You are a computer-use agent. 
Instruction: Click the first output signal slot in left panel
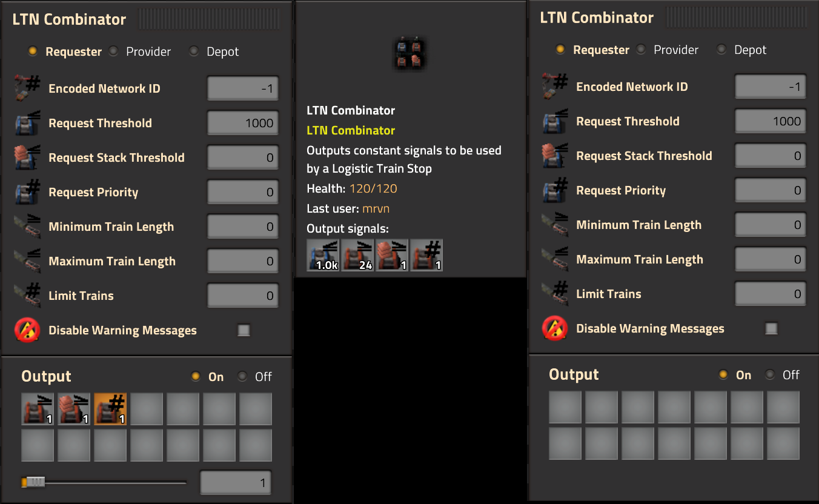38,409
